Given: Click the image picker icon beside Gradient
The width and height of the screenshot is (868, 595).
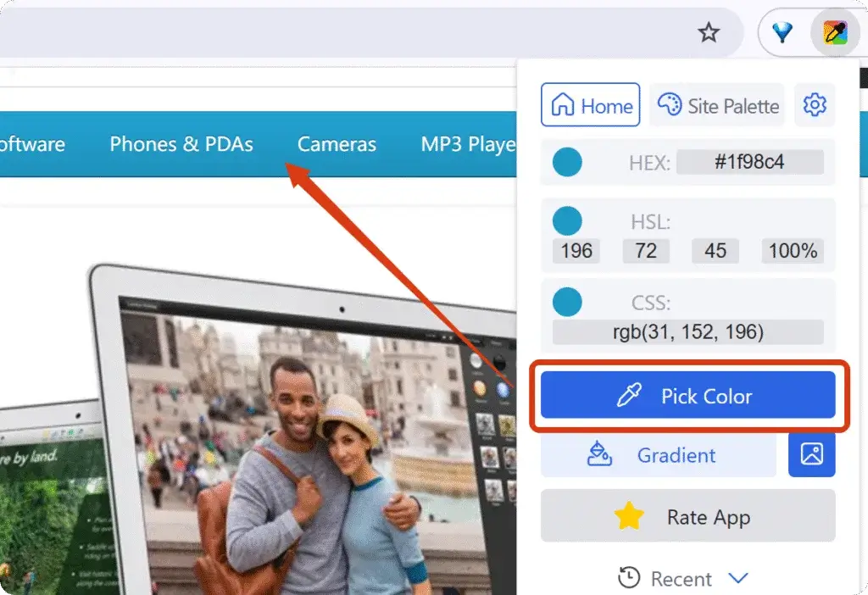Looking at the screenshot, I should (811, 455).
